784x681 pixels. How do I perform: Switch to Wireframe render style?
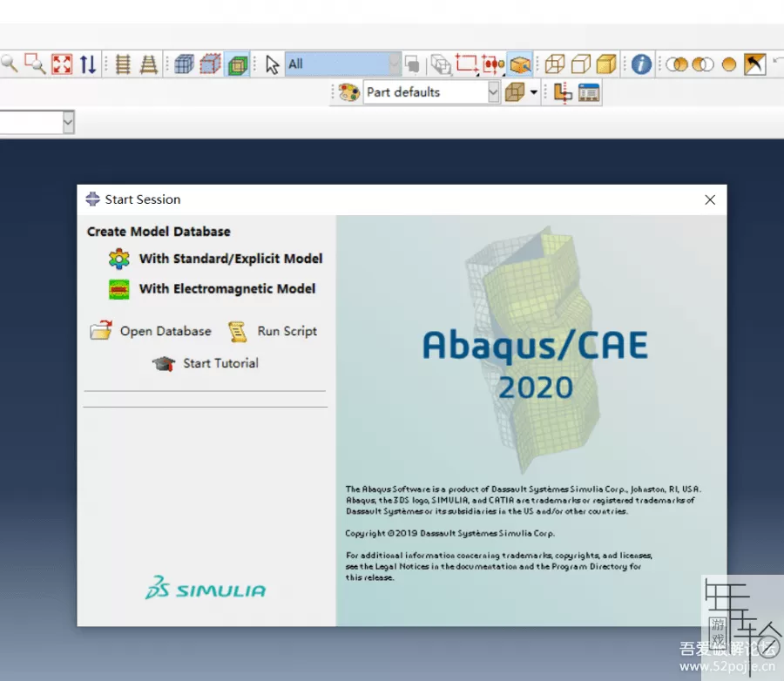(555, 64)
